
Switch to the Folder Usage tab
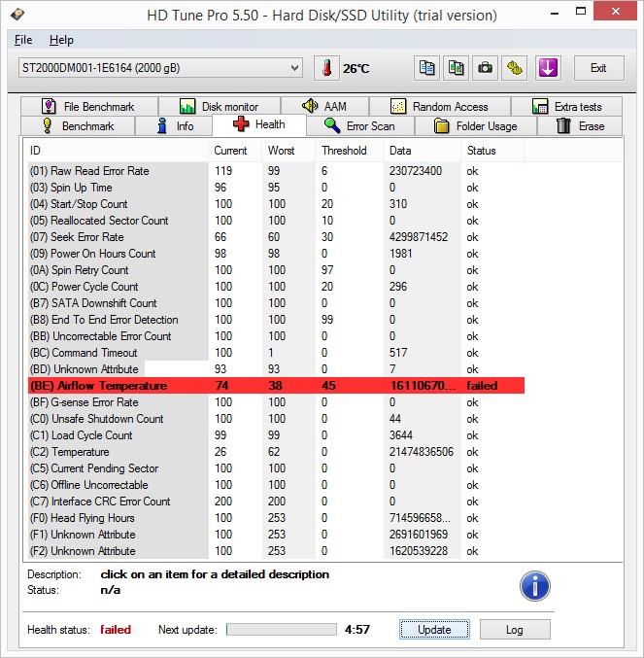tap(476, 126)
